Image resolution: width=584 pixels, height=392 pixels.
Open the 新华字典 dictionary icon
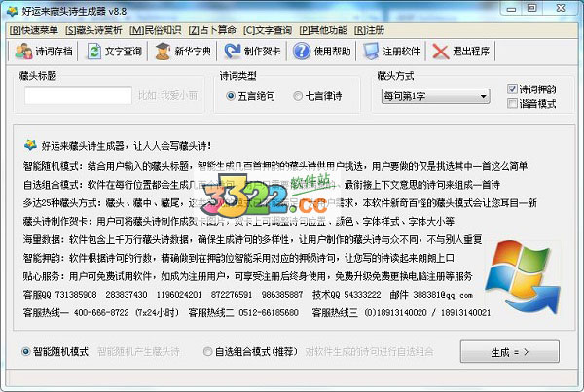pos(160,52)
